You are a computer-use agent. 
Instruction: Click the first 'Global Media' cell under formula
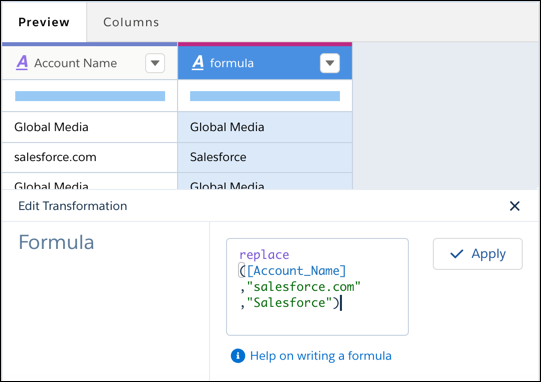click(265, 127)
